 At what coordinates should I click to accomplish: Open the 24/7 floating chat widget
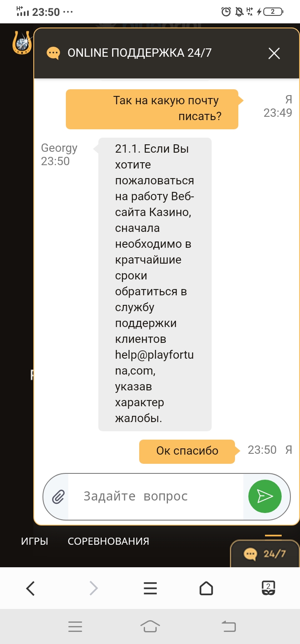(265, 554)
